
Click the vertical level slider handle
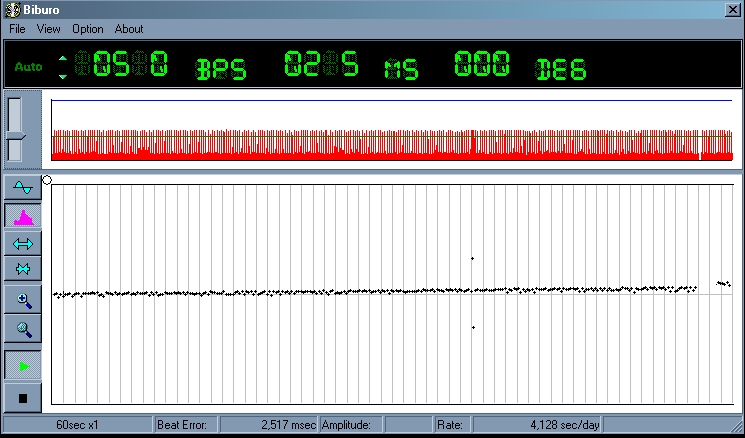15,136
